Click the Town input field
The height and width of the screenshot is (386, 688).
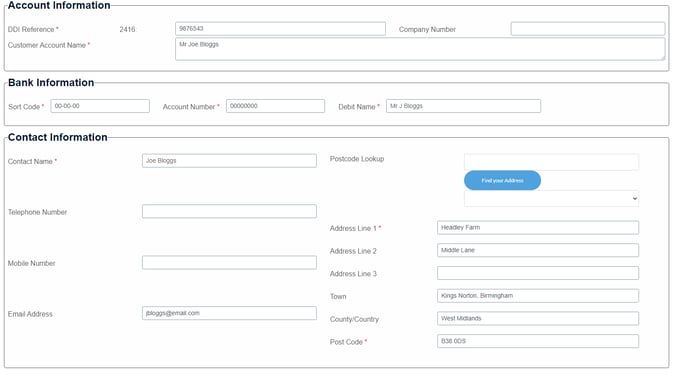[x=538, y=296]
